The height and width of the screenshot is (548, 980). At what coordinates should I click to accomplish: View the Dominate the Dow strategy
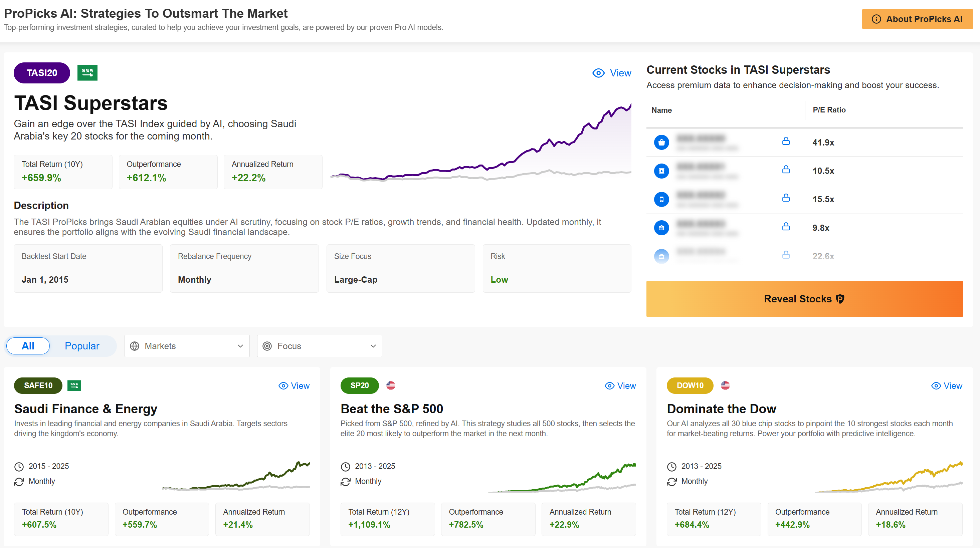(947, 386)
